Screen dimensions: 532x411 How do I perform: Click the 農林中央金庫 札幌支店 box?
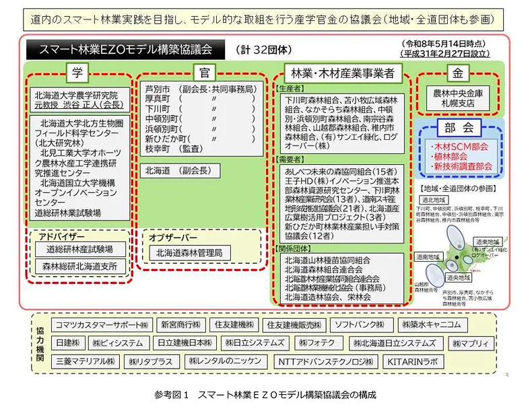click(458, 98)
